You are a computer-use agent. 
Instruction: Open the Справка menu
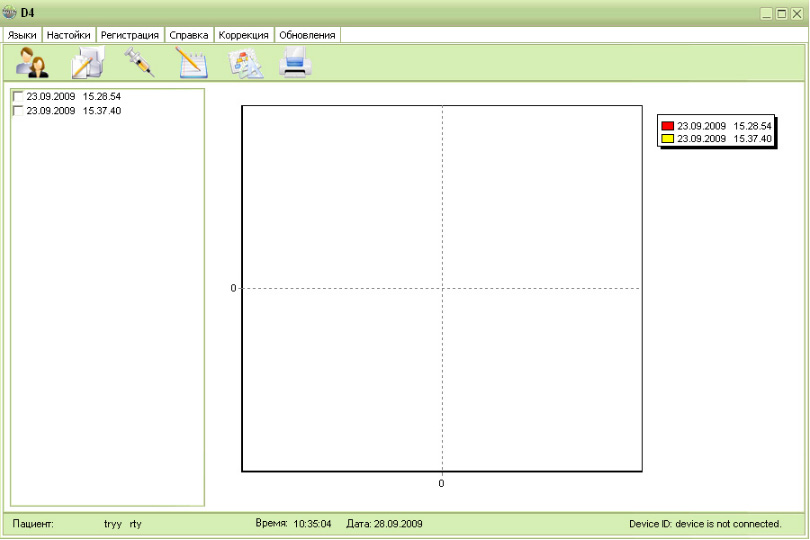point(189,35)
